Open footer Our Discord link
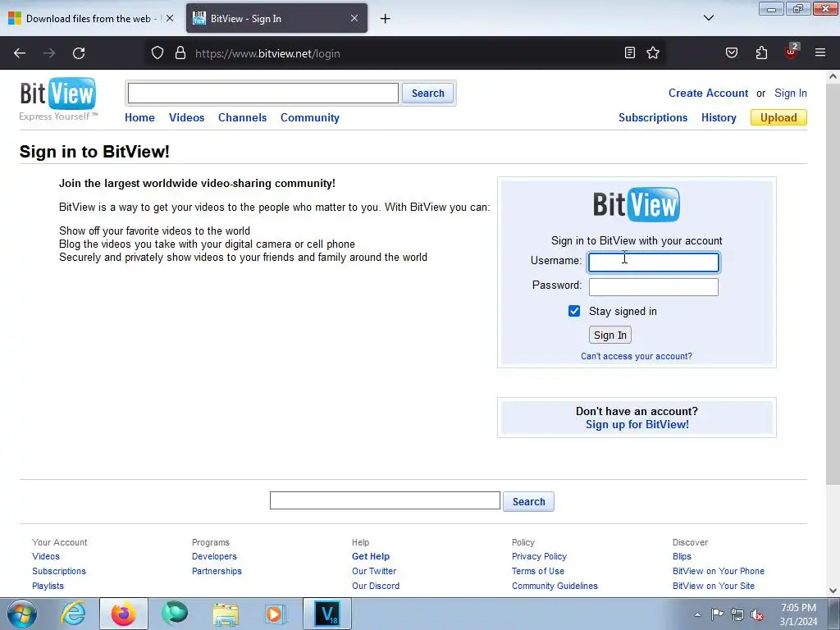Screen dimensions: 840x630 (376, 586)
